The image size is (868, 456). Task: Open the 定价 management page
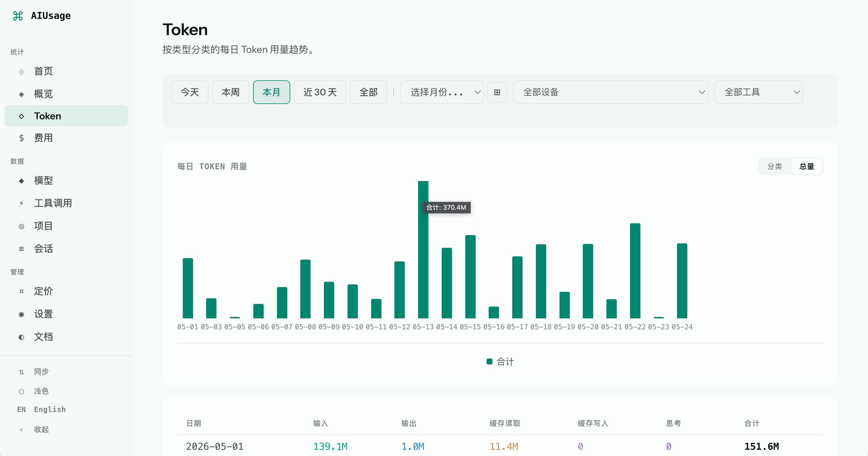[66, 291]
